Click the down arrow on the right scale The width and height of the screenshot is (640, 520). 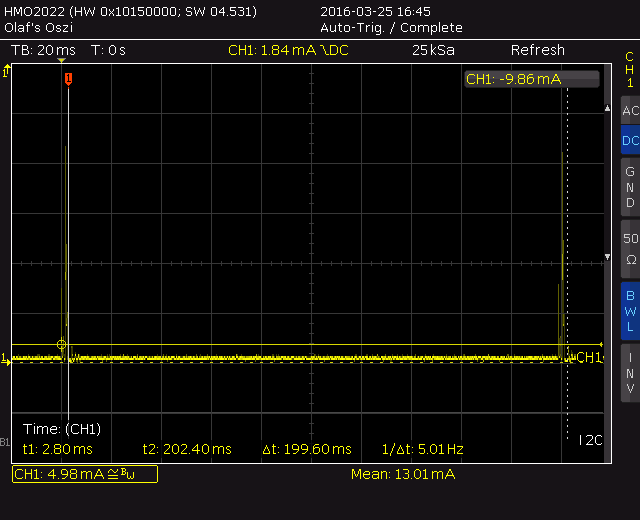coord(607,257)
